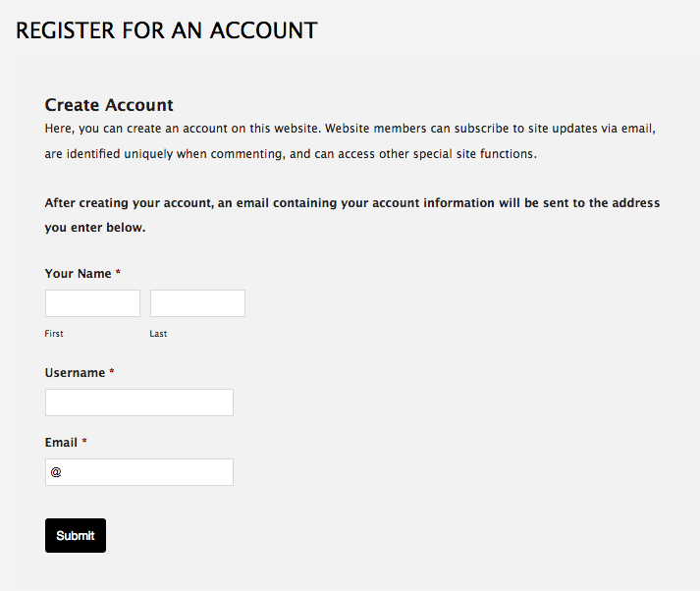
Task: Click the required asterisk beside Your Name
Action: point(119,274)
